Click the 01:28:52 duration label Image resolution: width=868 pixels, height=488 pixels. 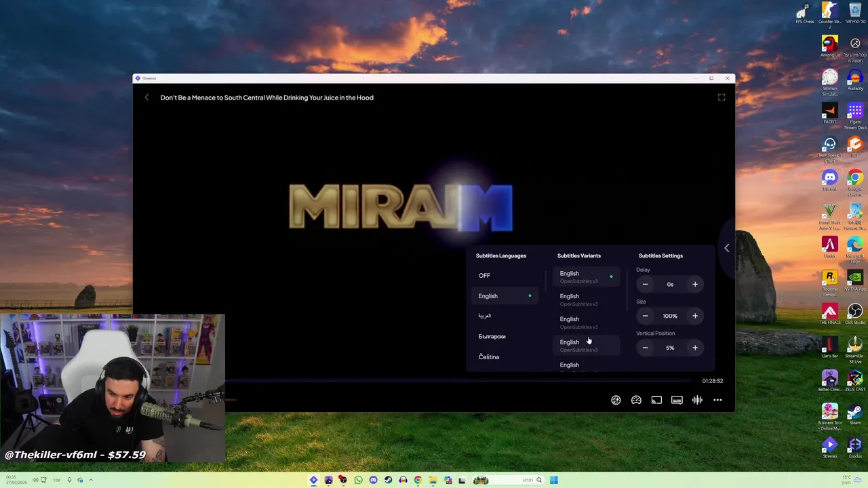712,381
